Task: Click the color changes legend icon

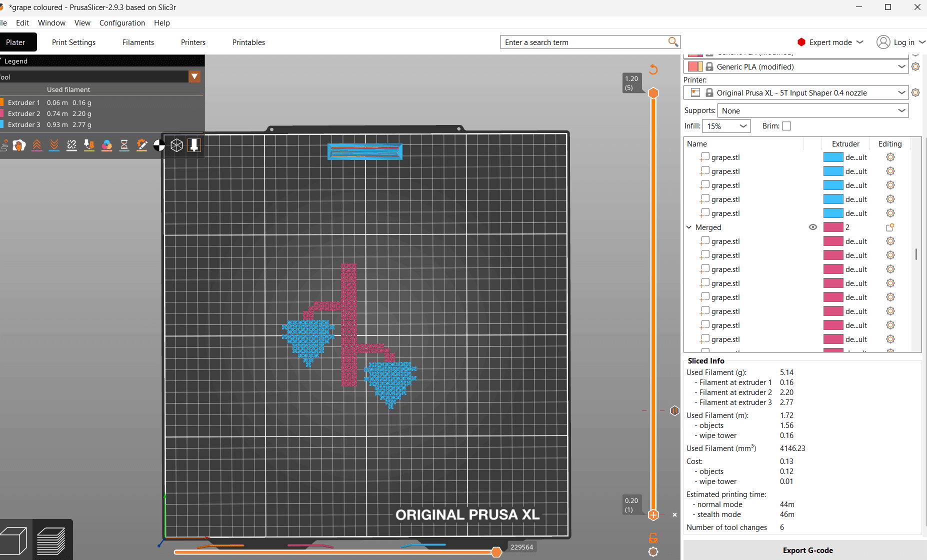Action: click(x=107, y=145)
